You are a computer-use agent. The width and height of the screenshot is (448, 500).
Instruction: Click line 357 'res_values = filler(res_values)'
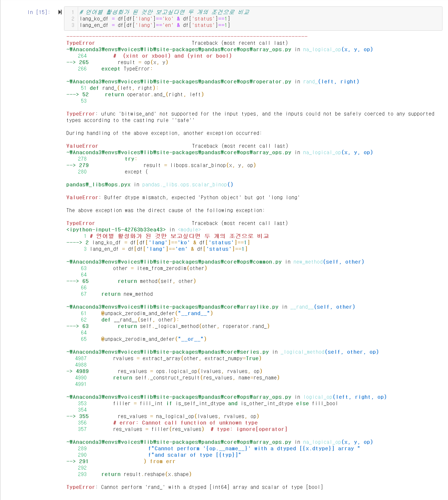183,429
